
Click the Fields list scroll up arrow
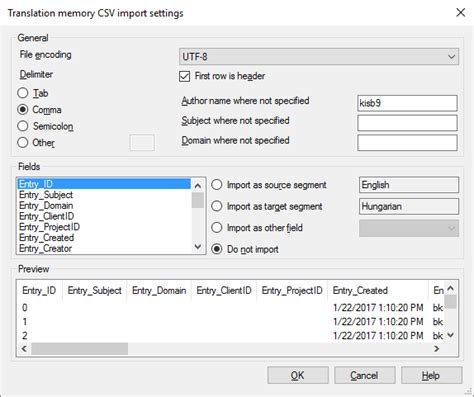pos(198,186)
